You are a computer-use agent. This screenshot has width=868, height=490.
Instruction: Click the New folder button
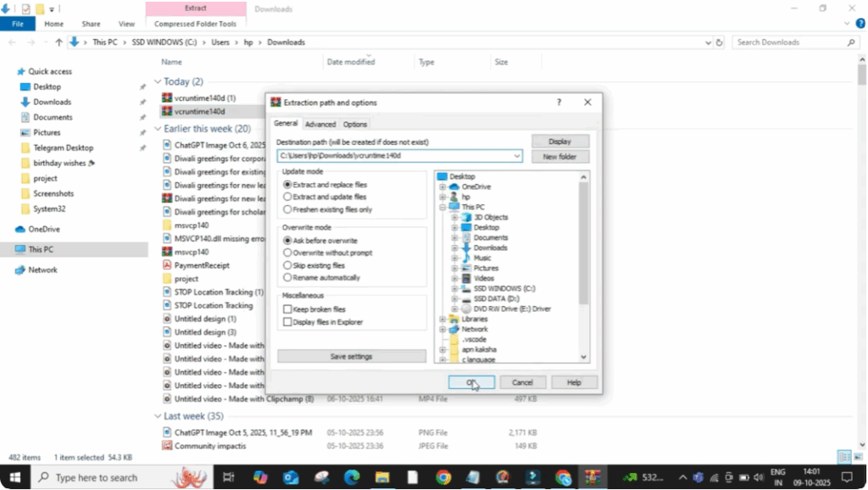tap(560, 156)
